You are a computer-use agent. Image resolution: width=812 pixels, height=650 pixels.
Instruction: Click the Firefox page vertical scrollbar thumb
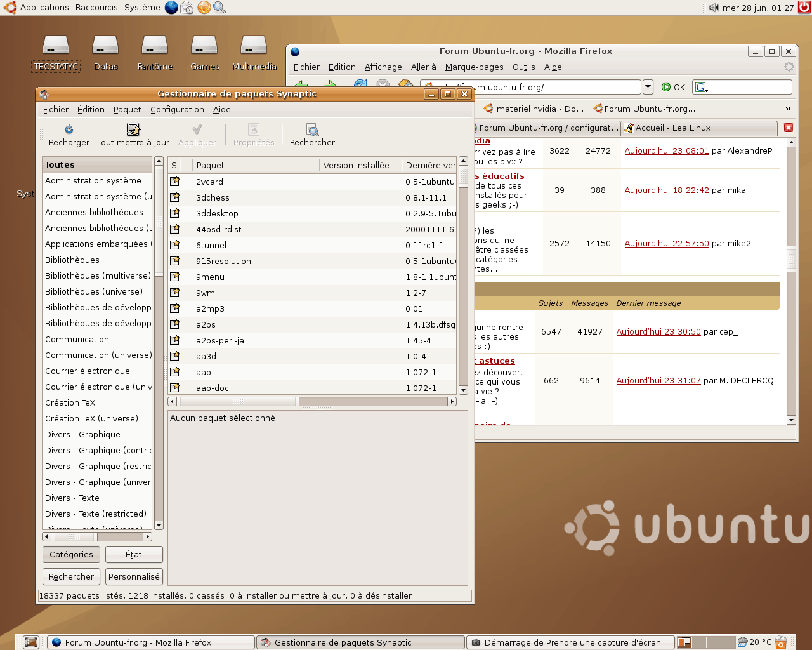click(791, 258)
